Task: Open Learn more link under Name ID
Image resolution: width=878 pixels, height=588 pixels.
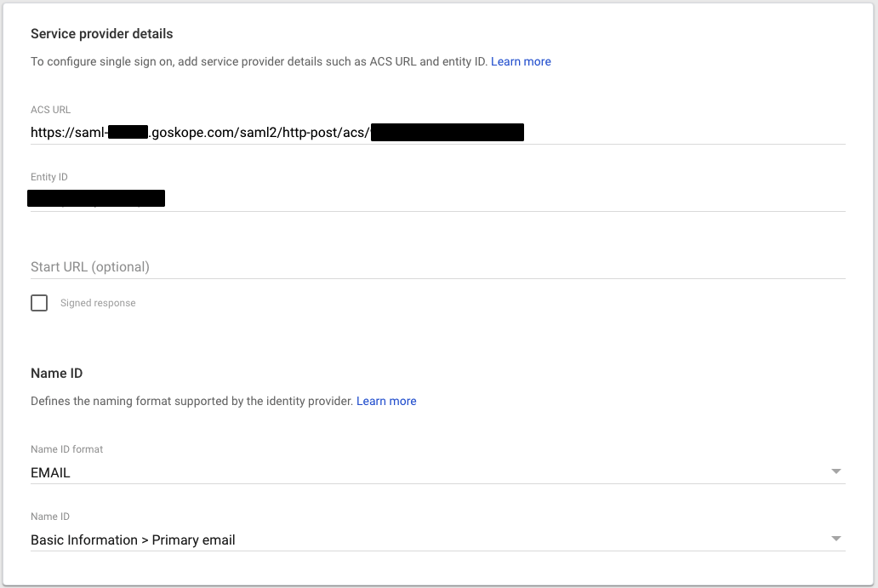Action: (x=386, y=401)
